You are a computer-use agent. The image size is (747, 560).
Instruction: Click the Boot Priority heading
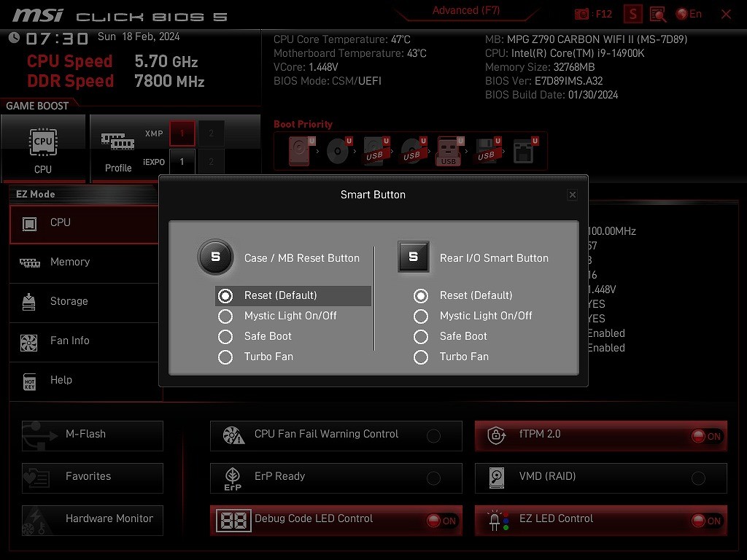click(303, 124)
